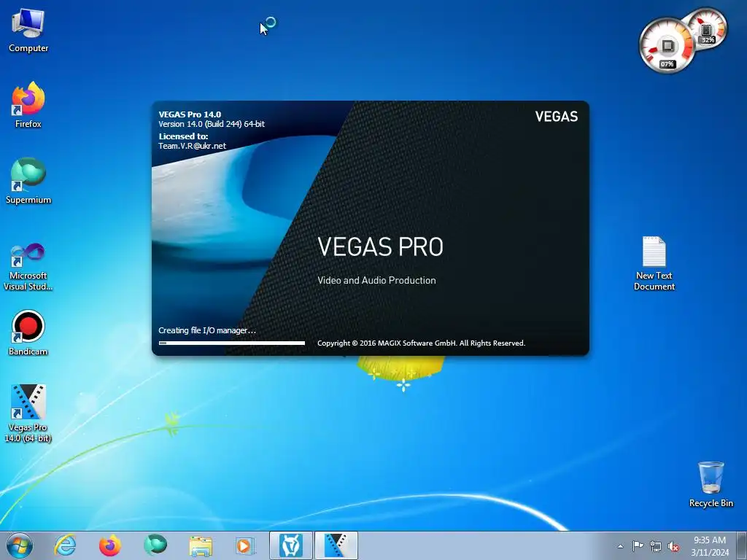Select the Microsoft Visual Studio shortcut
The width and height of the screenshot is (747, 560).
point(28,267)
